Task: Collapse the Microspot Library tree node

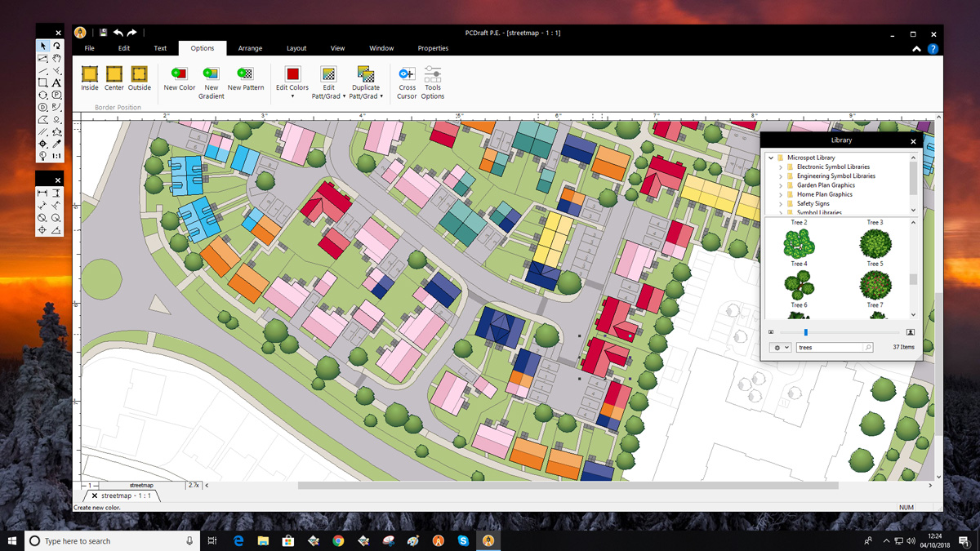Action: pyautogui.click(x=771, y=158)
